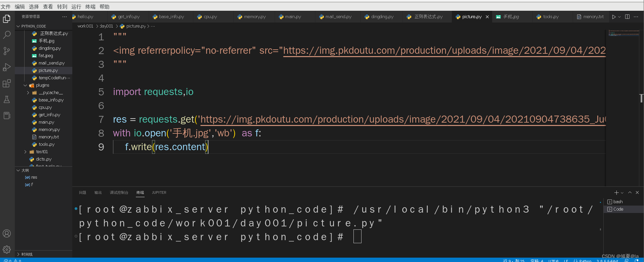This screenshot has height=262, width=644.
Task: Open the Manage gear icon
Action: (7, 249)
